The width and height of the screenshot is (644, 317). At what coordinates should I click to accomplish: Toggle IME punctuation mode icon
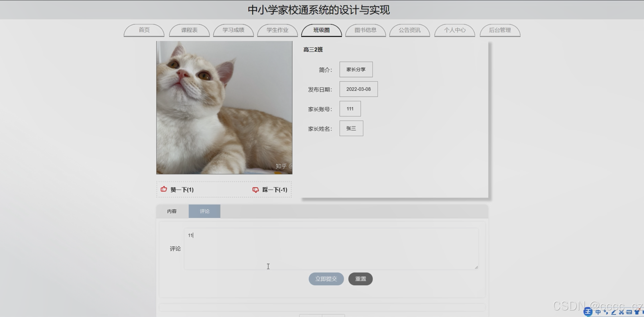(606, 312)
